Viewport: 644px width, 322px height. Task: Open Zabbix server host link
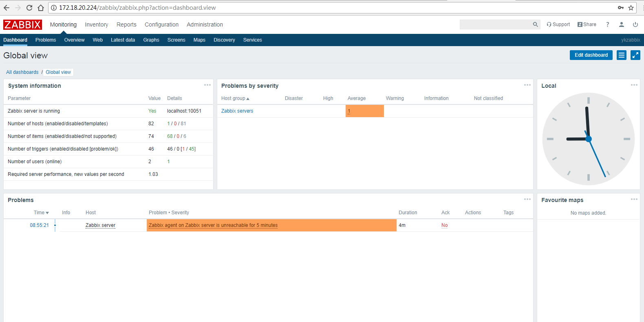(x=100, y=225)
